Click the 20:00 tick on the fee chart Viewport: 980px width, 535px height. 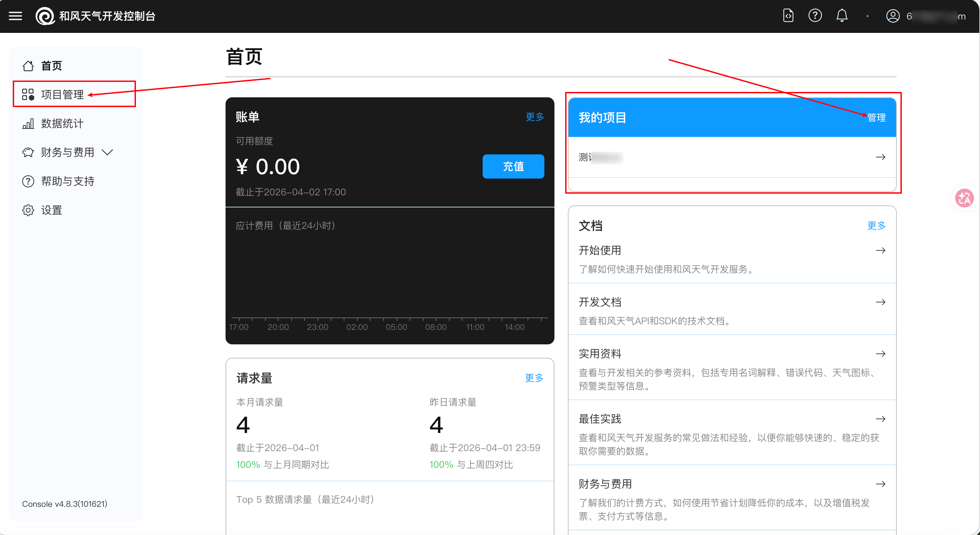coord(278,327)
